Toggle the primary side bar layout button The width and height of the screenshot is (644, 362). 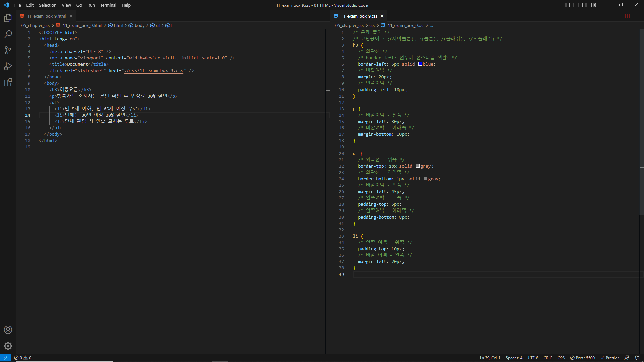[567, 5]
